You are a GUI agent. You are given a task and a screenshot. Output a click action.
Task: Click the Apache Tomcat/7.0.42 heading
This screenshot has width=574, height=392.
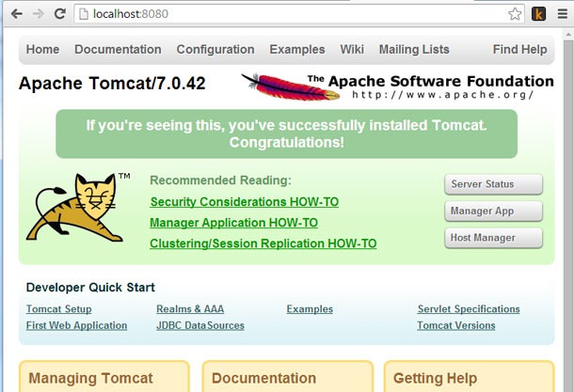pyautogui.click(x=112, y=84)
